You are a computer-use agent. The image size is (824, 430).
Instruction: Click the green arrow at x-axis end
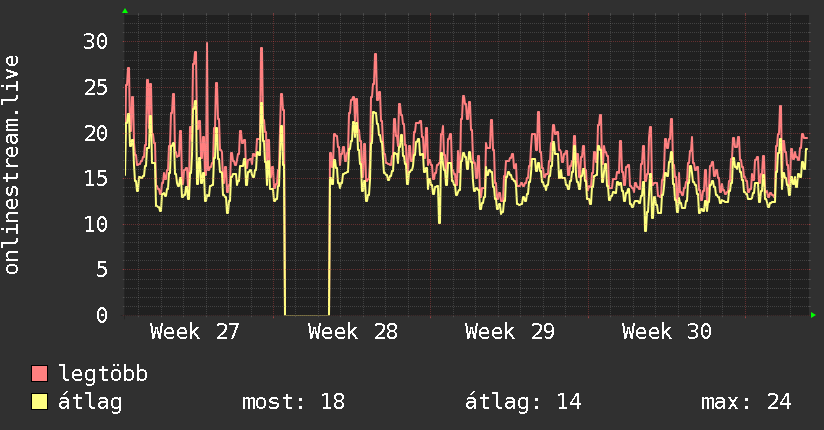[813, 315]
